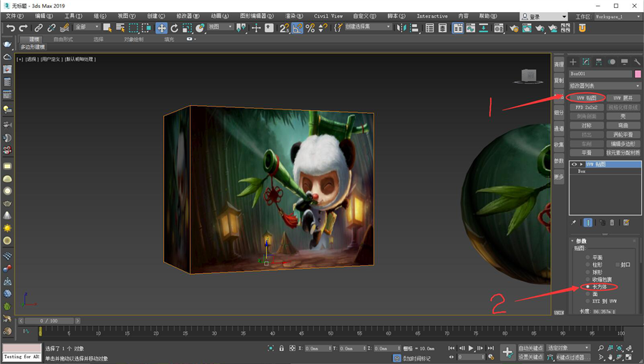The image size is (644, 364).
Task: Open the 选定对象 key filter dropdown
Action: tap(568, 348)
